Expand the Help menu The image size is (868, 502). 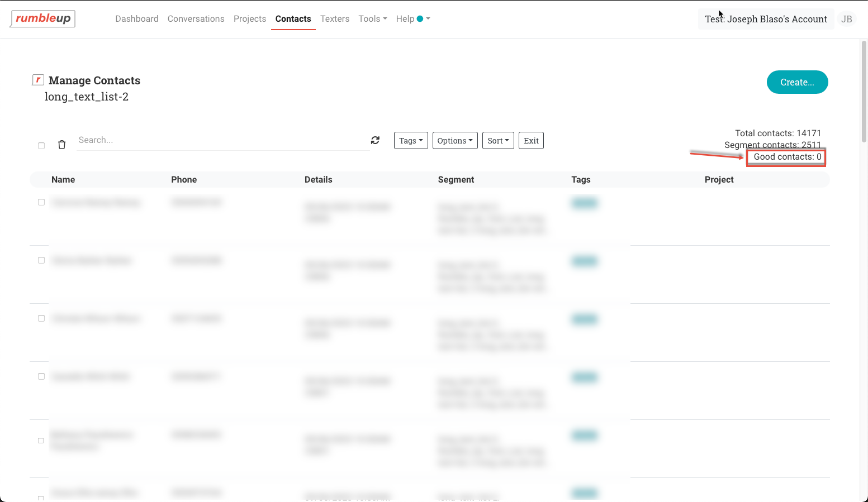tap(413, 19)
